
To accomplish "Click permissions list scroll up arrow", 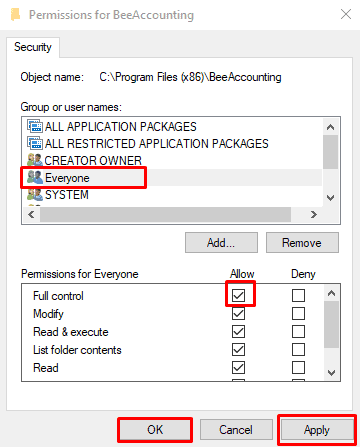I will coord(331,293).
